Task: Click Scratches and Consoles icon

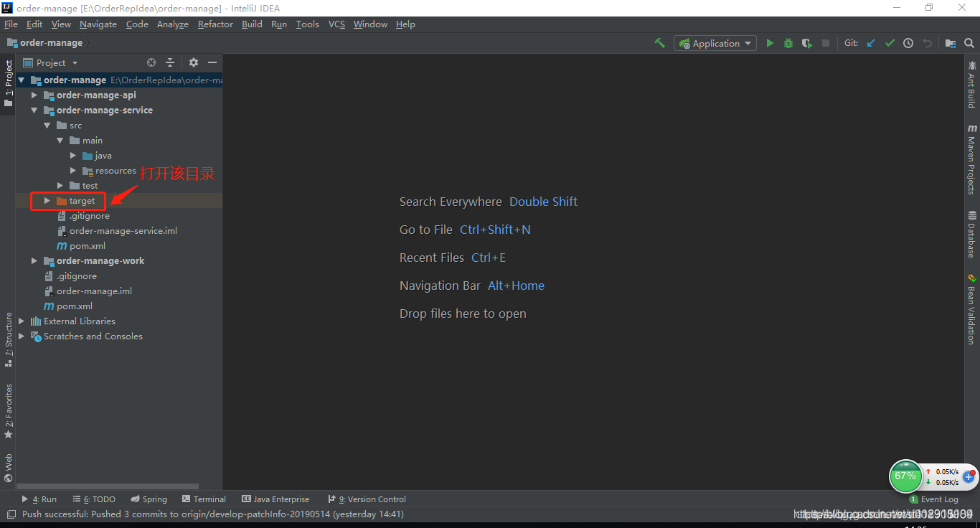Action: click(36, 336)
